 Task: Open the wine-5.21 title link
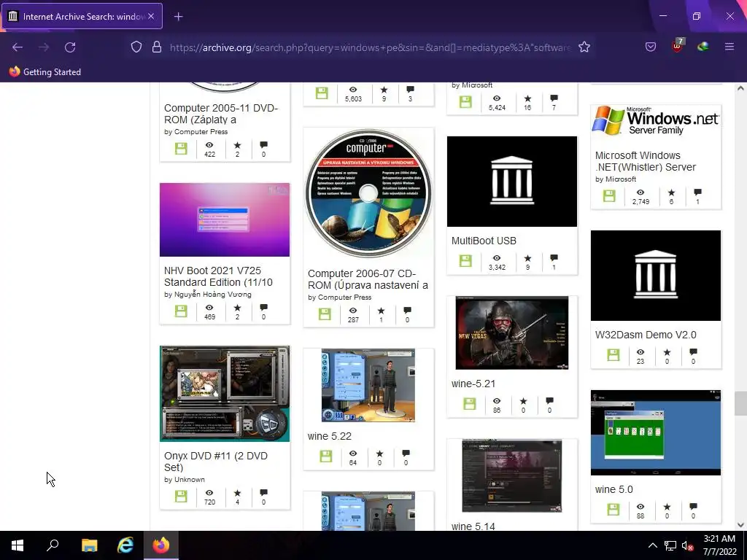click(473, 384)
